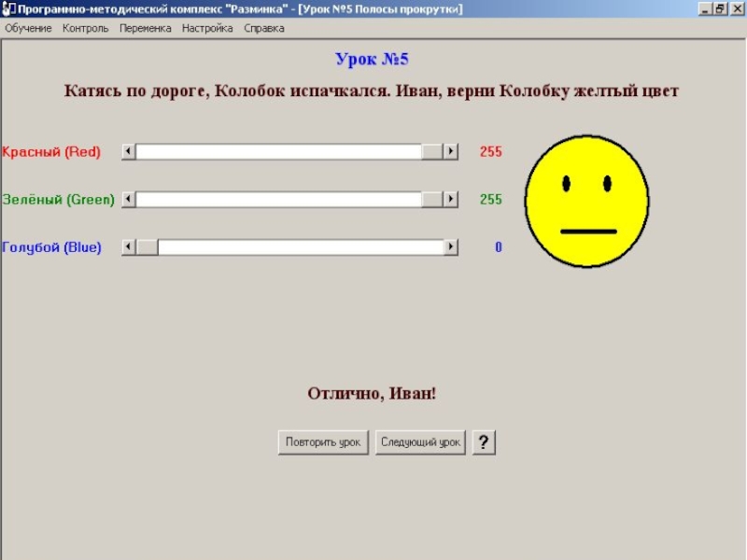Click the Зелёный (Green) label
The image size is (747, 560).
59,200
